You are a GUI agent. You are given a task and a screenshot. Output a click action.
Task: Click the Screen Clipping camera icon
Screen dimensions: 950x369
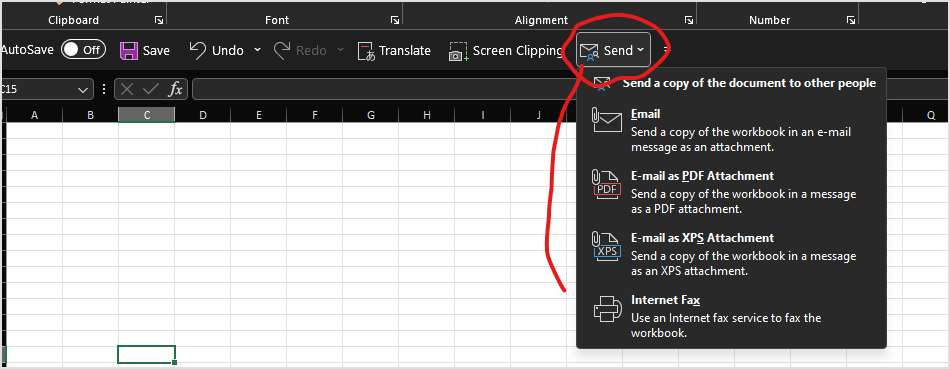coord(458,51)
